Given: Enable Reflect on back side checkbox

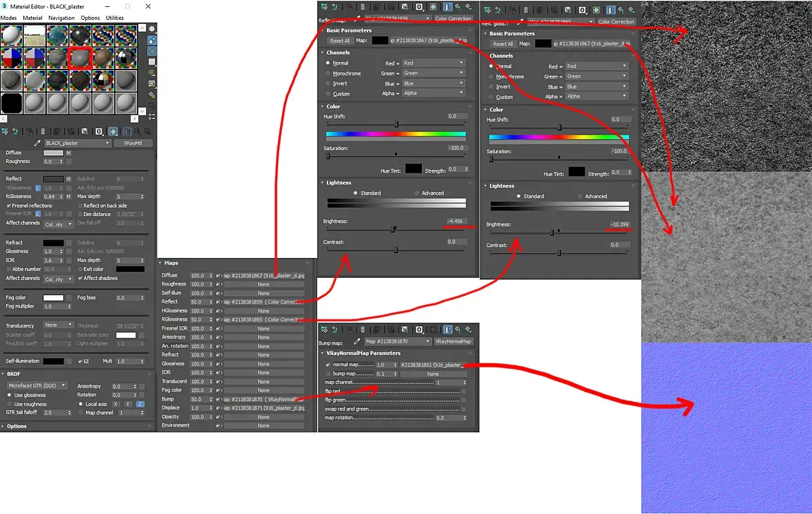Looking at the screenshot, I should [x=81, y=206].
